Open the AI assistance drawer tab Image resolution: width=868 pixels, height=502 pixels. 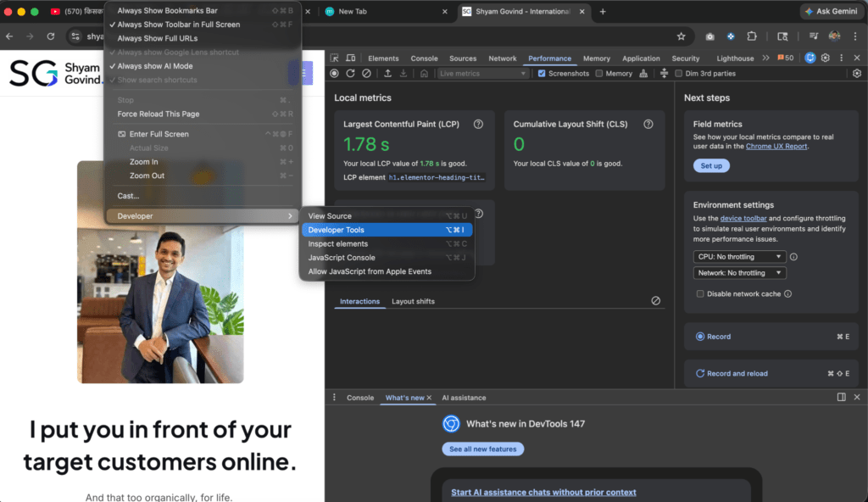coord(464,398)
